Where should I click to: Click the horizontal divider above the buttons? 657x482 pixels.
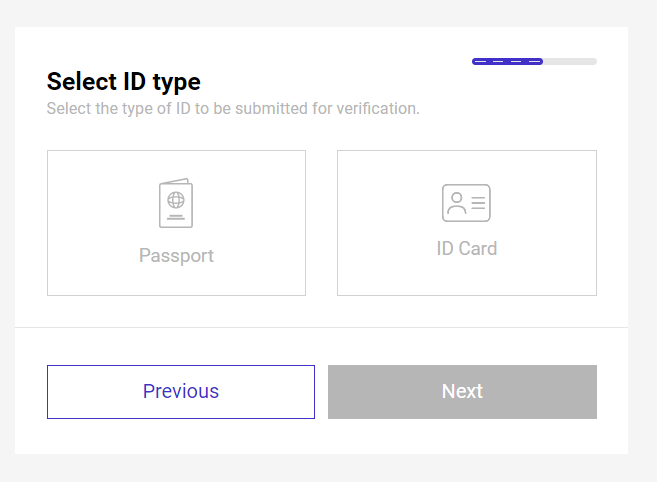[321, 327]
